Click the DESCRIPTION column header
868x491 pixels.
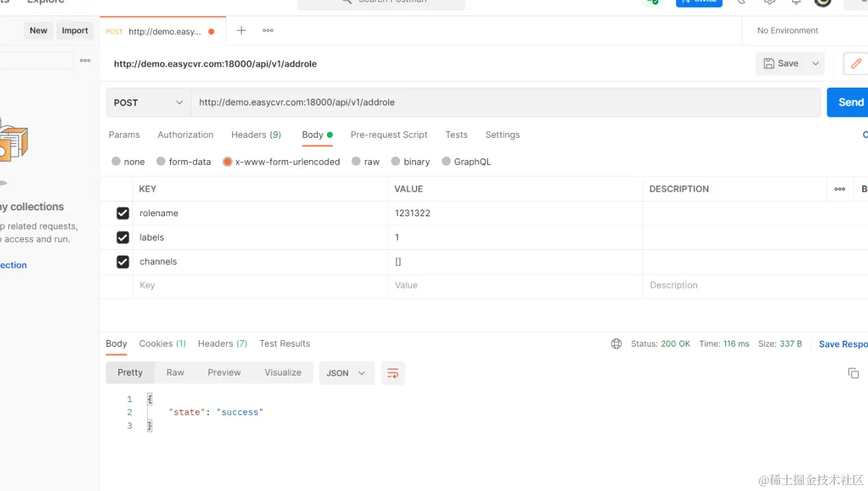coord(679,189)
